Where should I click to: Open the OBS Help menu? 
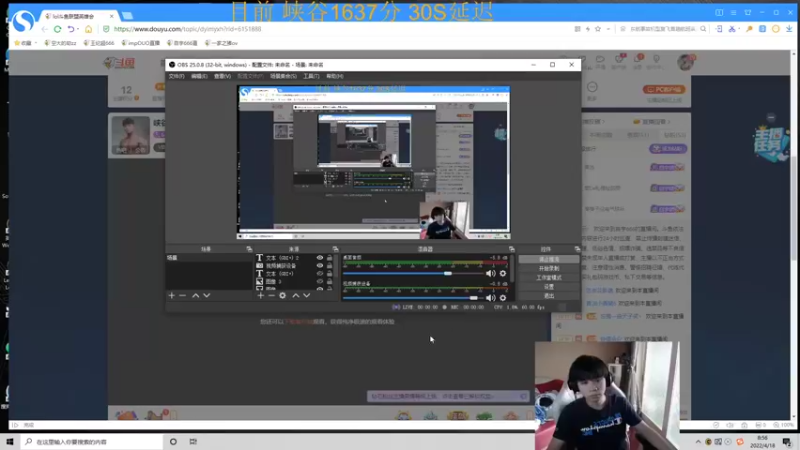(x=335, y=76)
